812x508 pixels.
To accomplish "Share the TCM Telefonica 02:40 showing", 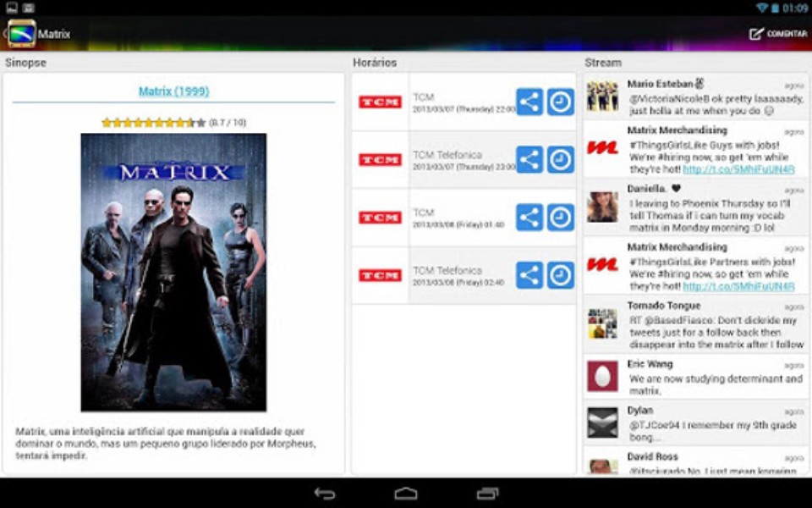I will click(529, 274).
